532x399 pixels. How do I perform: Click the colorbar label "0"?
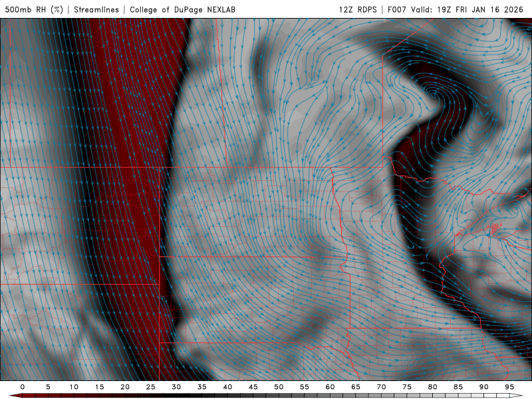point(23,387)
